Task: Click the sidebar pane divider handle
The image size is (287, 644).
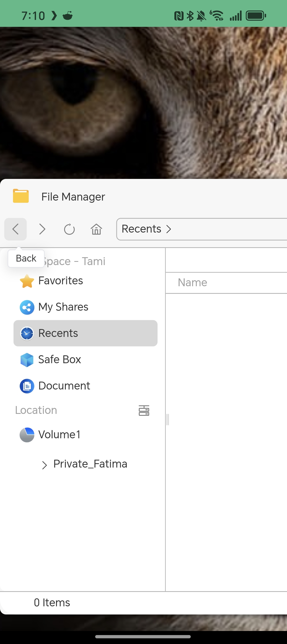Action: pos(168,420)
